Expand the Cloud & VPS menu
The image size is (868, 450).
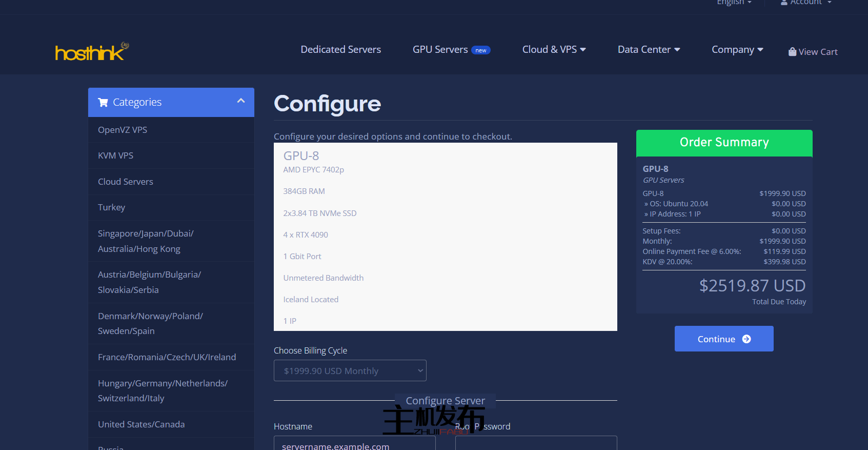coord(553,50)
